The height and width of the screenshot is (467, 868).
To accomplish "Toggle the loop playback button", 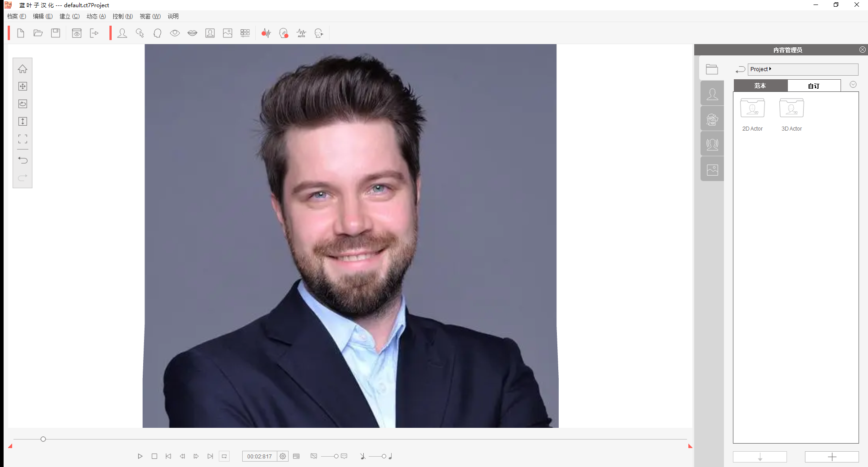I will click(224, 456).
